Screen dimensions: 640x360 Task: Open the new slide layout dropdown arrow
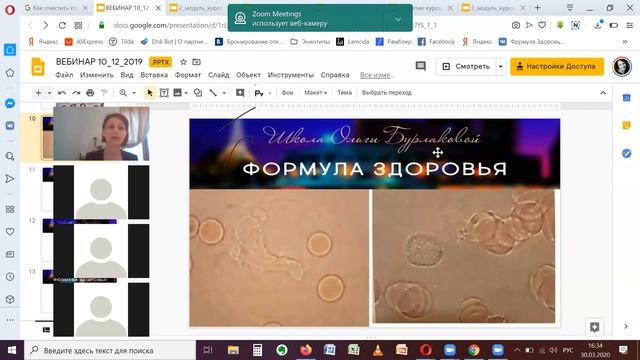[49, 93]
